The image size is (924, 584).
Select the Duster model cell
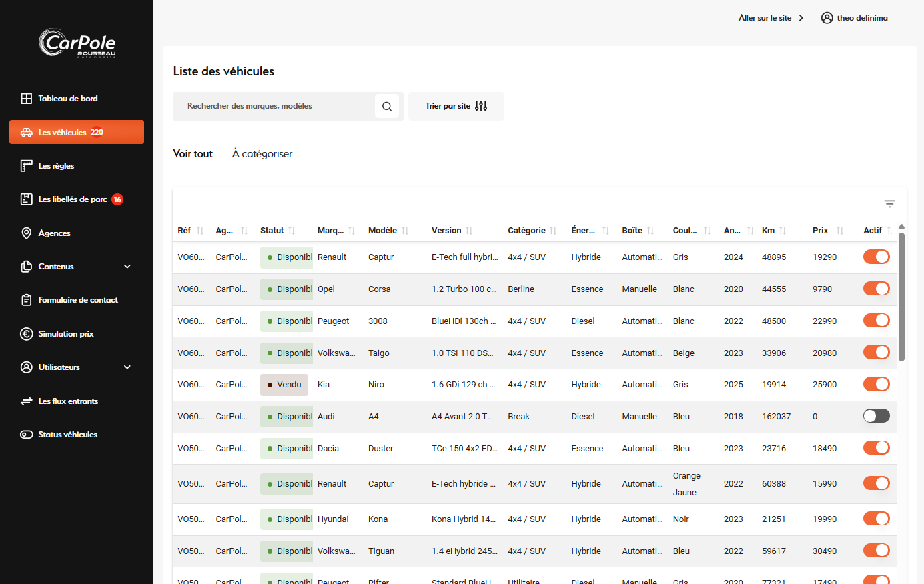(x=381, y=449)
